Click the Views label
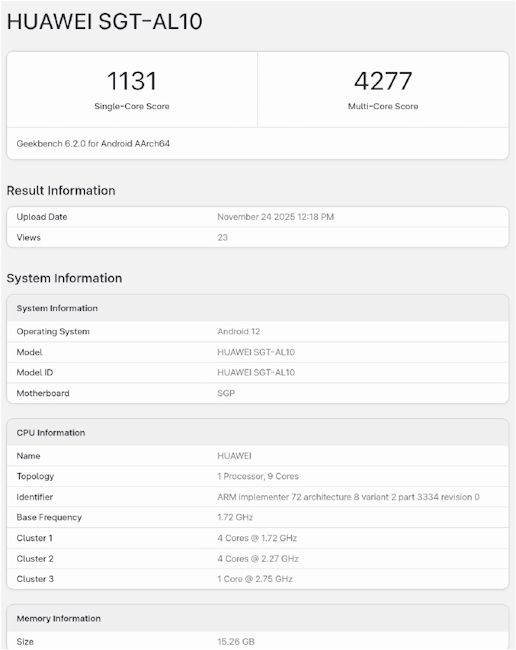This screenshot has width=516, height=650. click(29, 238)
